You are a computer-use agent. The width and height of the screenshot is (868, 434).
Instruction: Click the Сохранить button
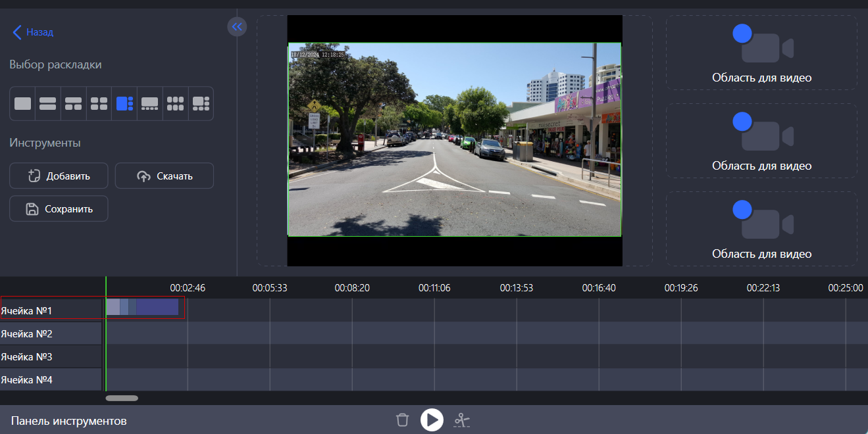coord(59,208)
